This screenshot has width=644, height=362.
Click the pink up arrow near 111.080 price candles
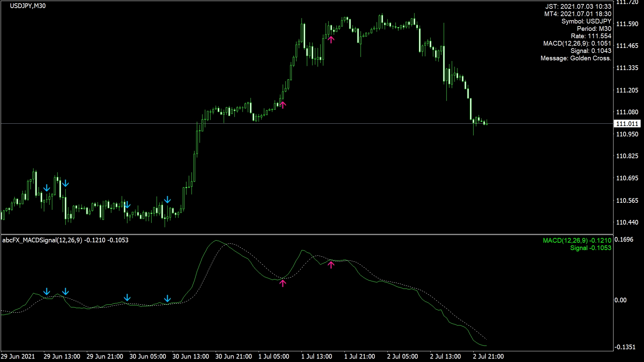(283, 105)
